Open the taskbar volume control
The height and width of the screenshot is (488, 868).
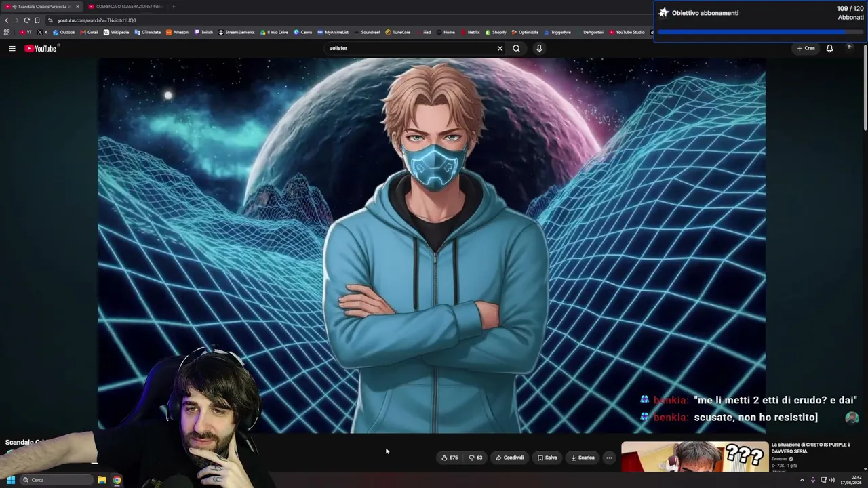point(832,480)
